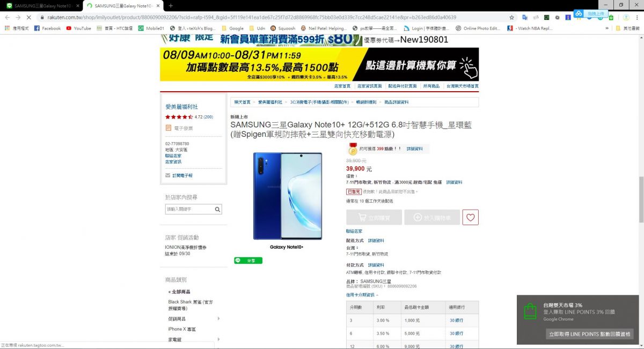Open Facebook bookmark in bookmarks bar
The image size is (644, 349).
click(48, 28)
